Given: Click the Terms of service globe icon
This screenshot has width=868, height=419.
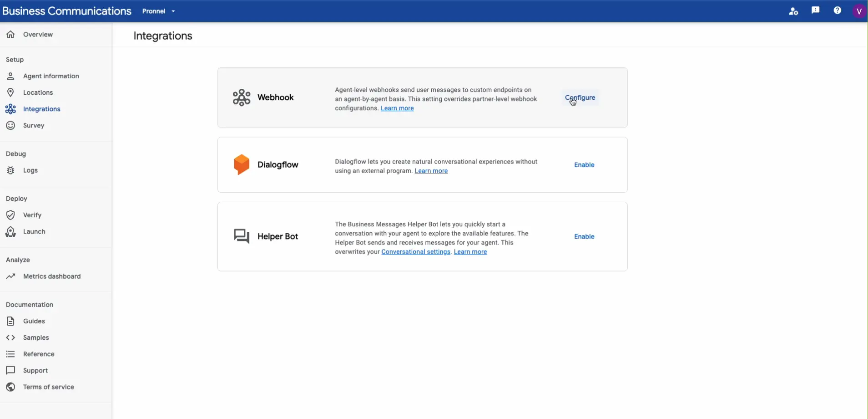Looking at the screenshot, I should click(10, 387).
